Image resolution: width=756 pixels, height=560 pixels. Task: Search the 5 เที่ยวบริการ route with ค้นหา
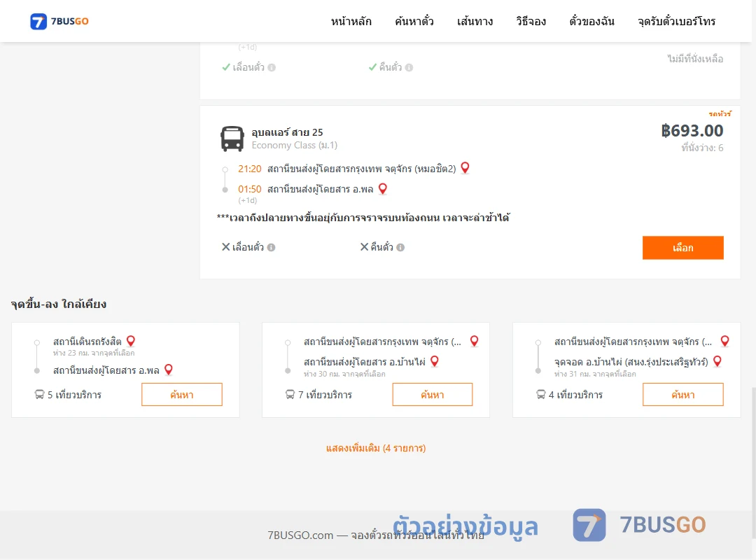pos(182,395)
